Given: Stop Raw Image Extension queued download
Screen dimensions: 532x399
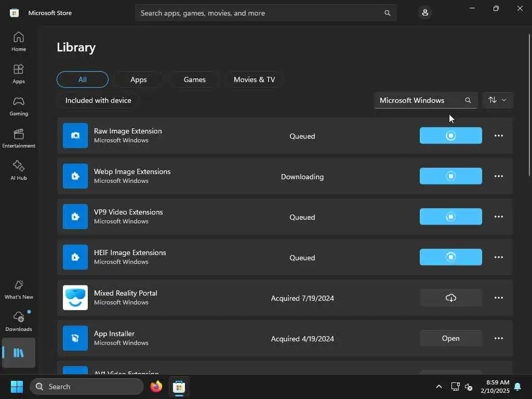Looking at the screenshot, I should (450, 136).
